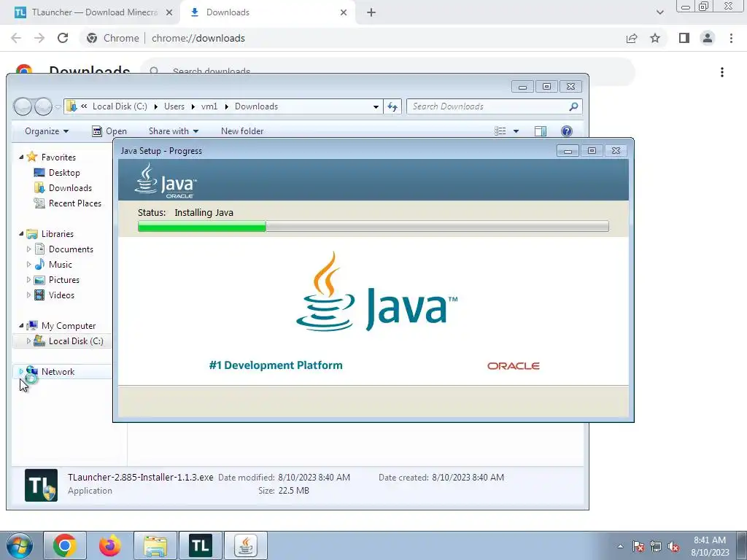747x560 pixels.
Task: Click vm1 in Explorer breadcrumb
Action: (x=209, y=106)
